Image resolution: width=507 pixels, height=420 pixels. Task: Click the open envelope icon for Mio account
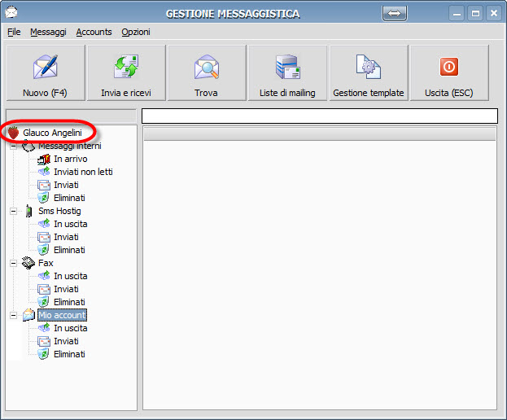(28, 315)
